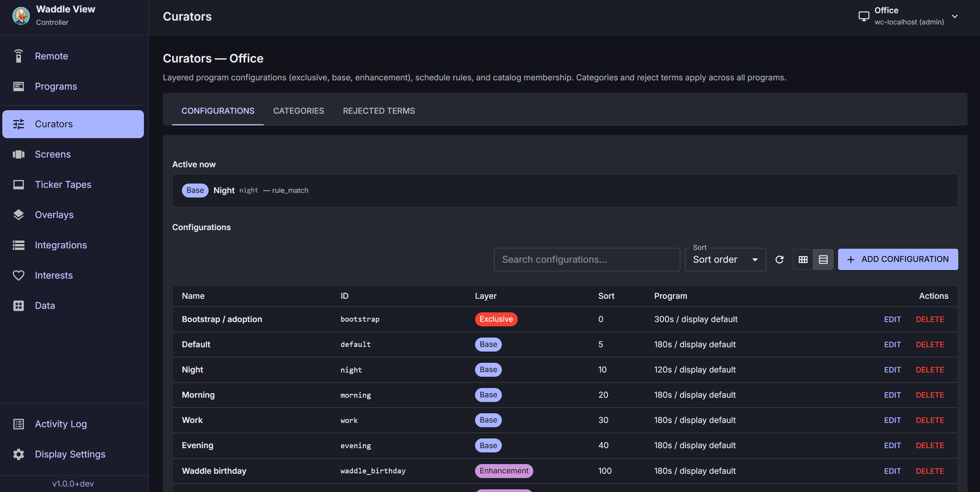The width and height of the screenshot is (980, 492).
Task: Open Ticker Tapes via its sidebar icon
Action: point(18,185)
